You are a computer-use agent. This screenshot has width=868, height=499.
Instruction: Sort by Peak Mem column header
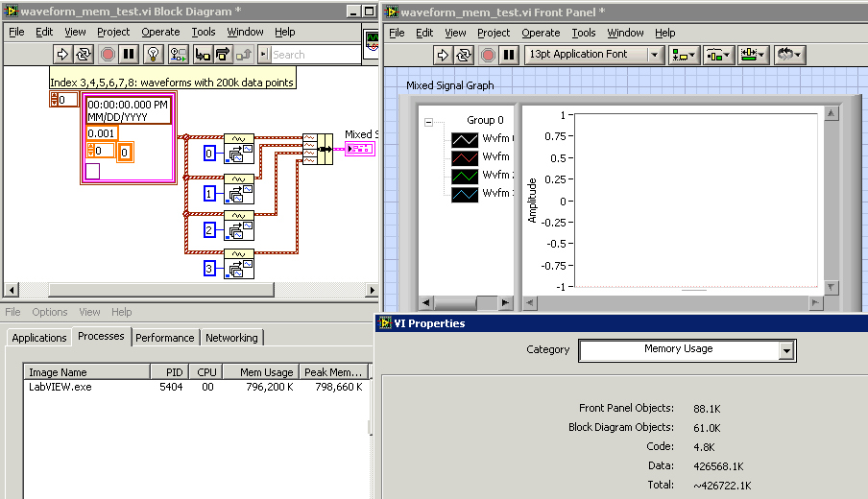[334, 372]
